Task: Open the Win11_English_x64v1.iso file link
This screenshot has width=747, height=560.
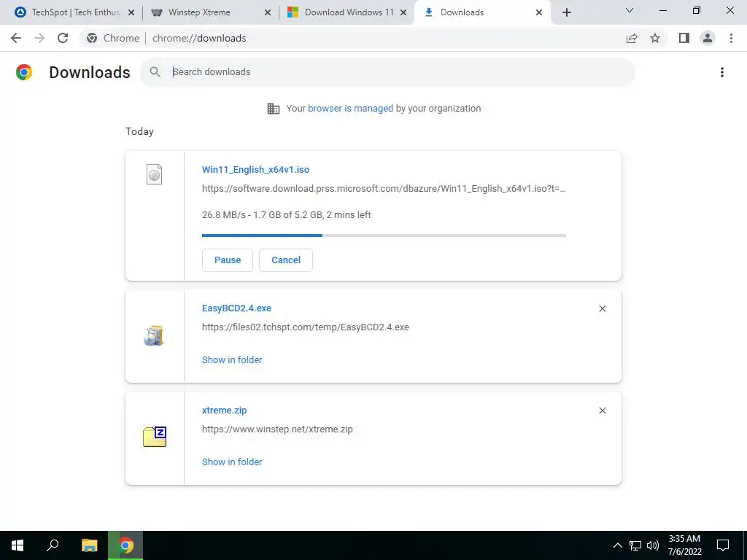Action: click(x=255, y=169)
